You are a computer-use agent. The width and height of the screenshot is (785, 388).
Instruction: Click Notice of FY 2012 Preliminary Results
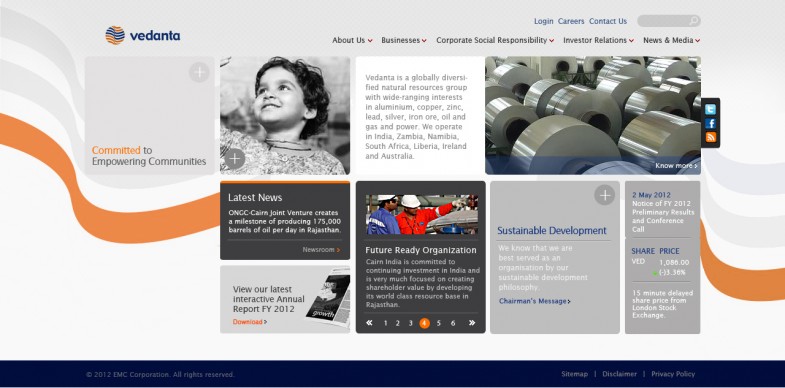tap(663, 216)
